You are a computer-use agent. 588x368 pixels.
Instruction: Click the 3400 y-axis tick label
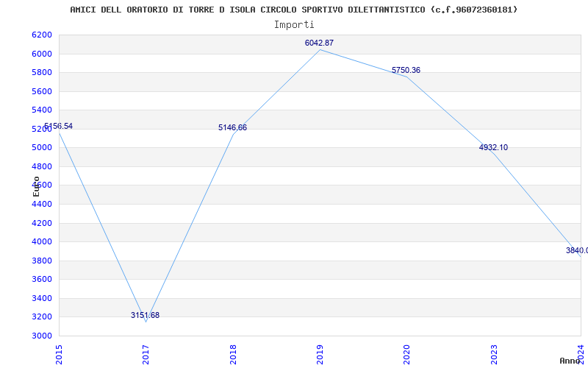[x=42, y=298]
